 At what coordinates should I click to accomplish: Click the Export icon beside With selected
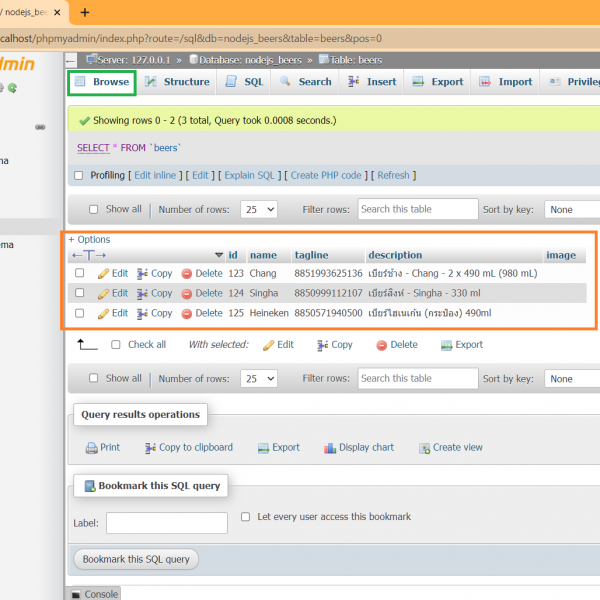[x=447, y=345]
